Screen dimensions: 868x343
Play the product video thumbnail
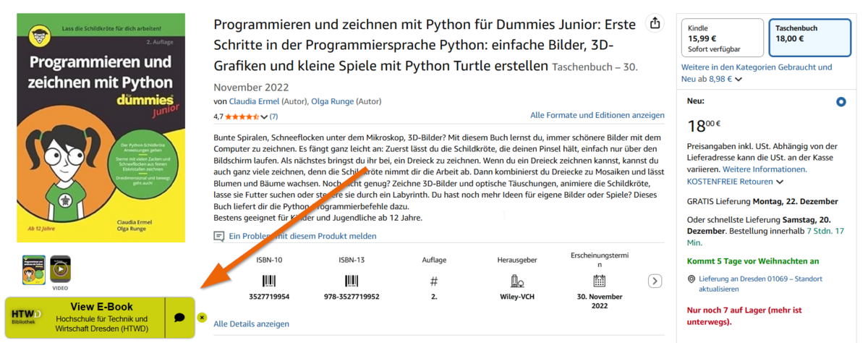[60, 269]
